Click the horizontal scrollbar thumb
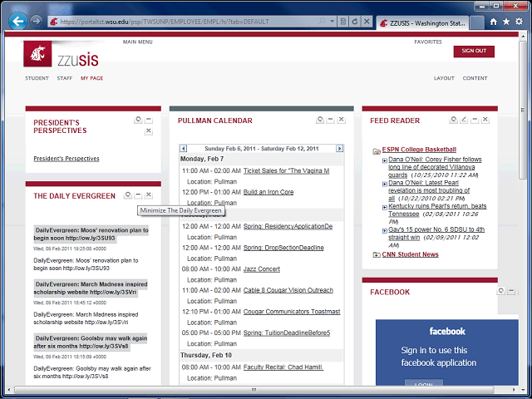The height and width of the screenshot is (399, 532). 254,390
